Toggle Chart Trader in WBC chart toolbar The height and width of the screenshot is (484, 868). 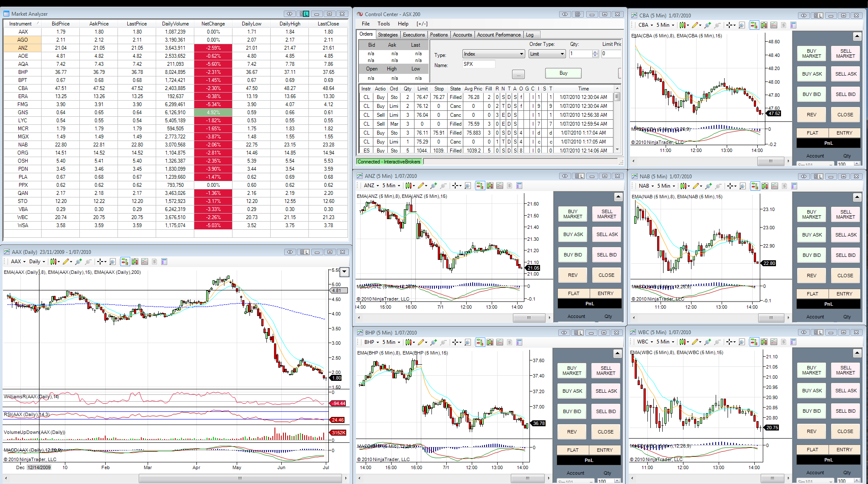(754, 342)
